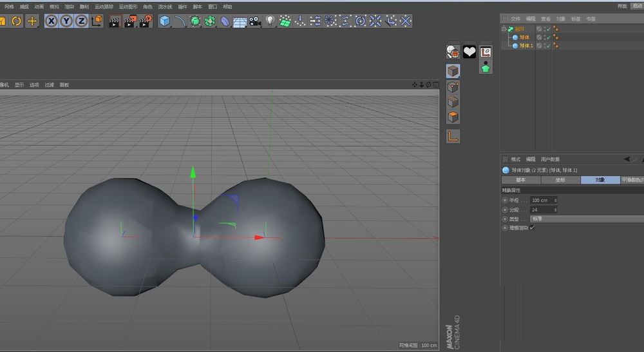This screenshot has height=352, width=644.
Task: Add a Cube primitive from the toolbar
Action: click(x=165, y=21)
